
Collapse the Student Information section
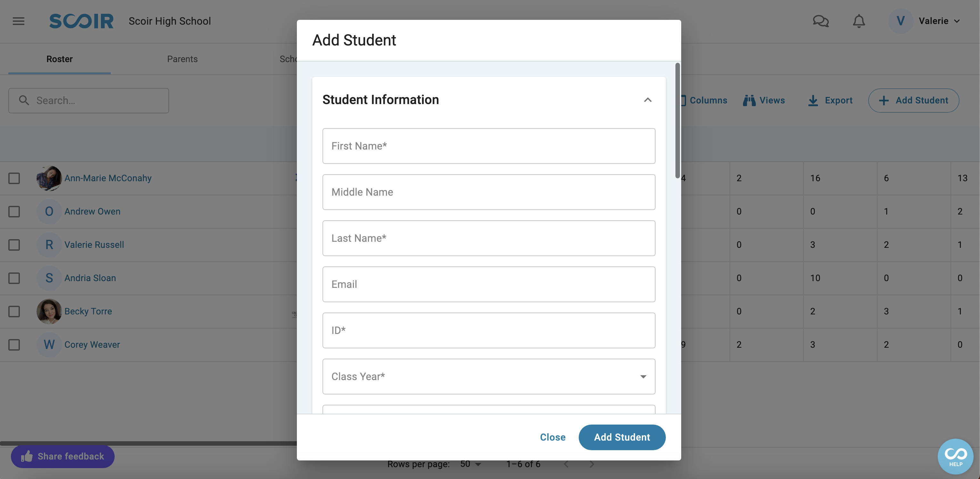[x=648, y=100]
